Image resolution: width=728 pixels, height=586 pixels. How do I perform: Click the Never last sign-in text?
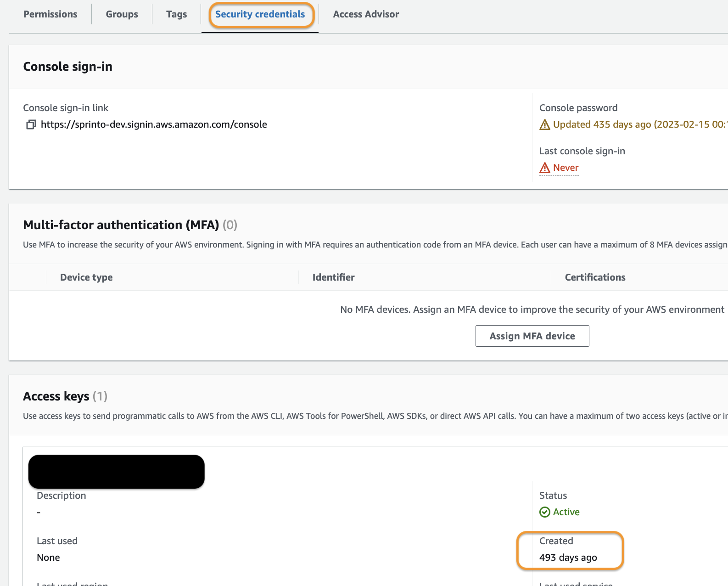[566, 168]
